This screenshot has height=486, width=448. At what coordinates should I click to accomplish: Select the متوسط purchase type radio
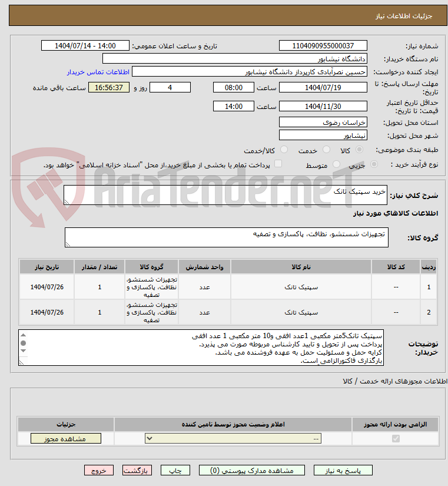point(336,164)
